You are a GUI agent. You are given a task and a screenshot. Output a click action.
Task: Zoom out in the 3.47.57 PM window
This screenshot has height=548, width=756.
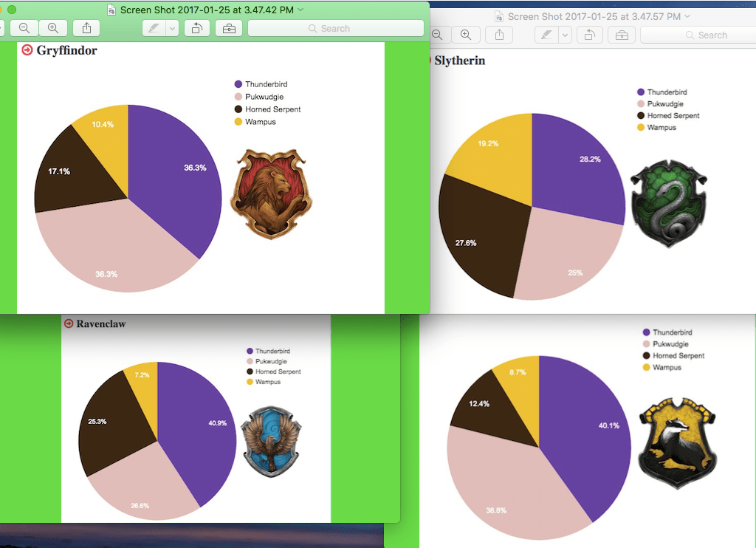(437, 35)
